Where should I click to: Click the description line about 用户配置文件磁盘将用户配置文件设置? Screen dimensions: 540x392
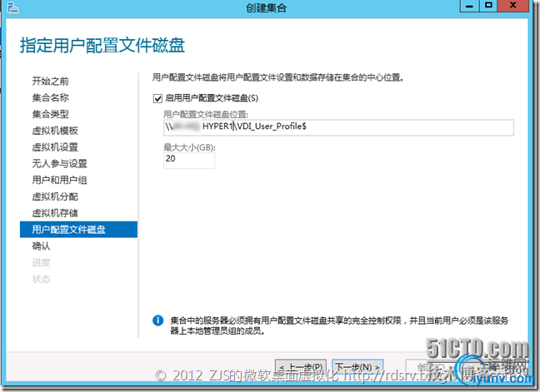[278, 77]
